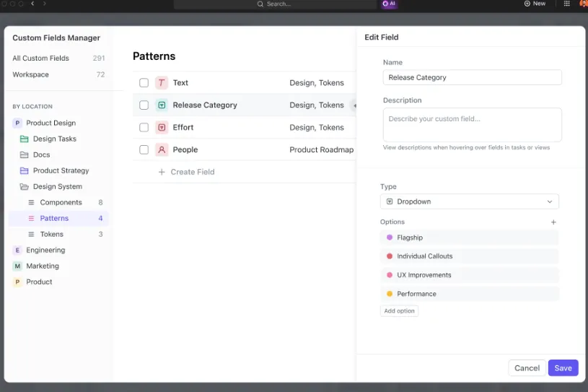Expand the Product Design space
This screenshot has width=588, height=392.
pyautogui.click(x=51, y=123)
